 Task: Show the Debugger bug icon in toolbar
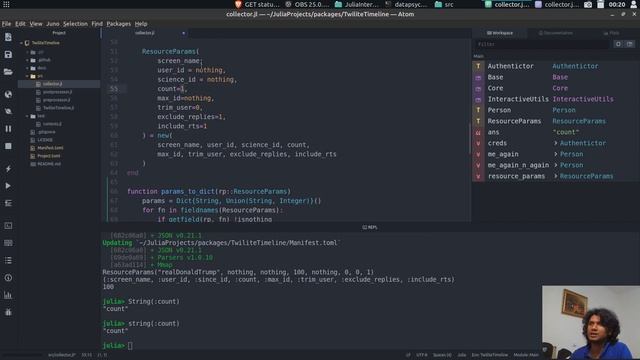point(8,312)
